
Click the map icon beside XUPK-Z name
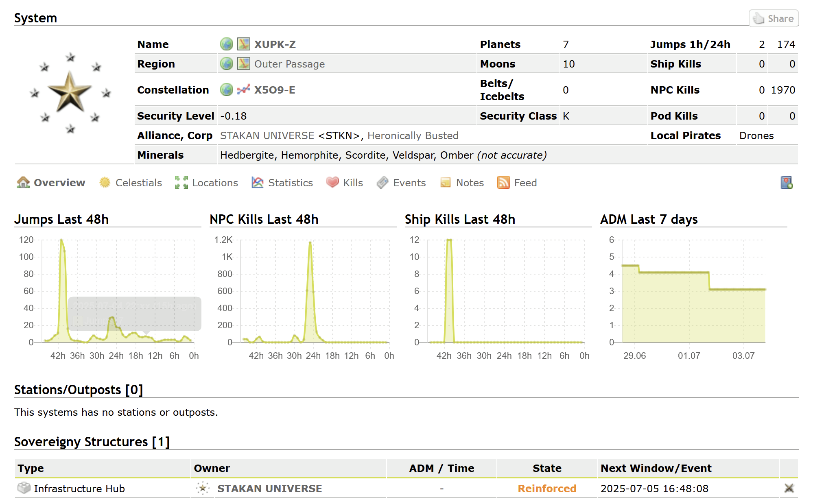tap(243, 44)
